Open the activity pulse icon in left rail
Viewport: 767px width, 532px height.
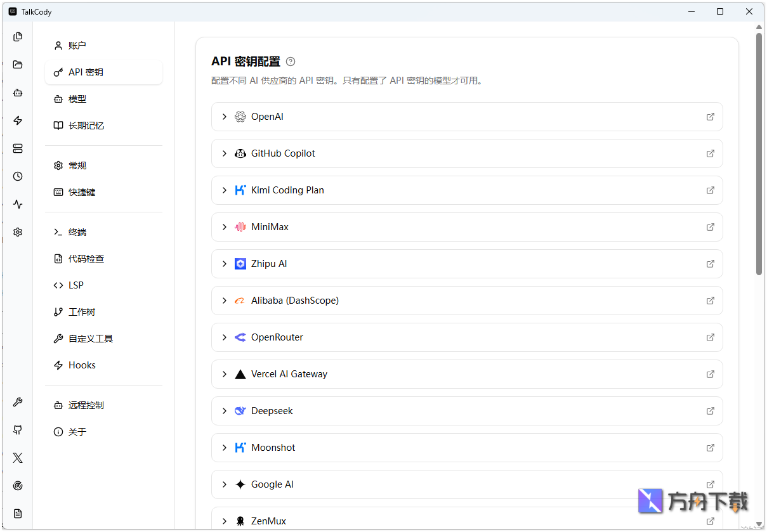click(18, 204)
